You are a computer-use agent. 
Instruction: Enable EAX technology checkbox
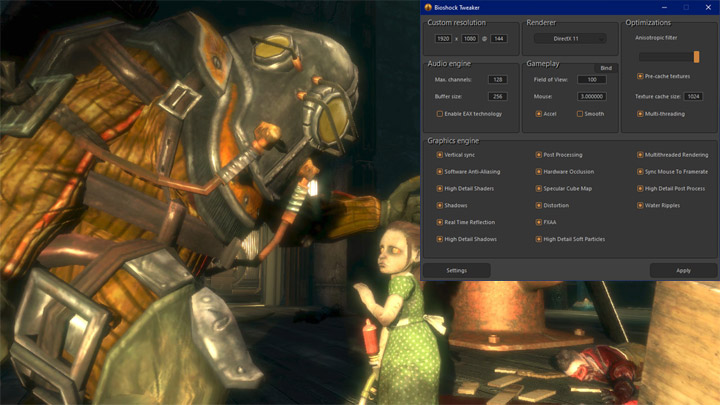click(439, 114)
